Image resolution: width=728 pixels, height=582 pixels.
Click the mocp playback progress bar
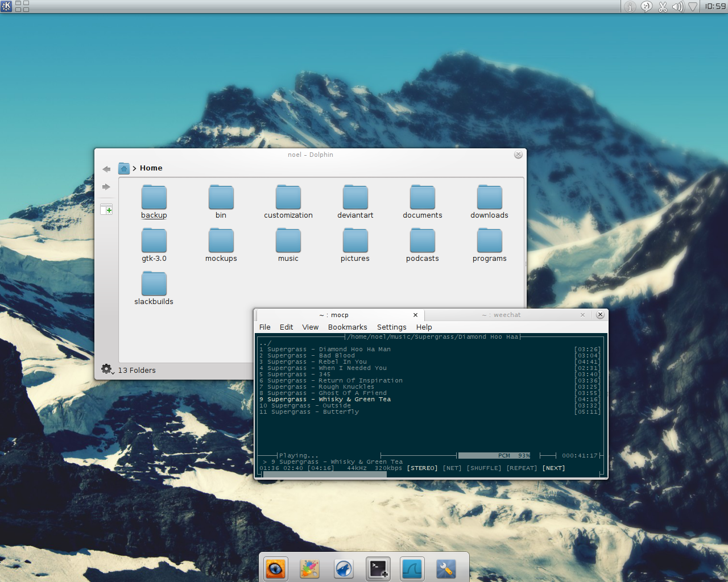(x=432, y=475)
